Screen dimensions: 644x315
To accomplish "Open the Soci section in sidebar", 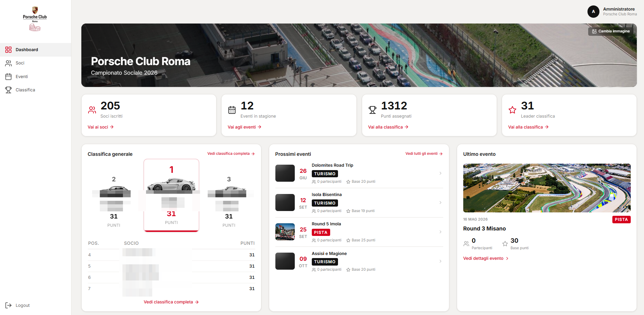I will tap(35, 63).
